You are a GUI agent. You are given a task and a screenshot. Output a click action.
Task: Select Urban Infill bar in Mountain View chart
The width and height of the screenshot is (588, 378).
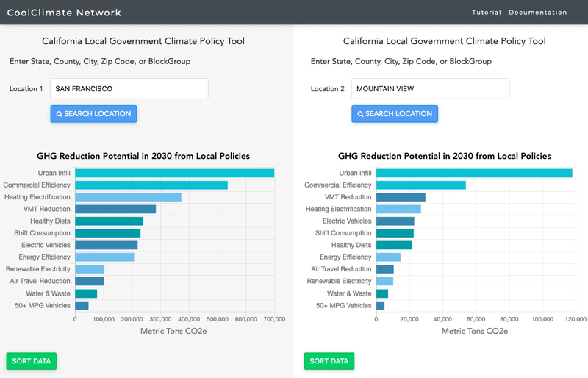[x=474, y=173]
